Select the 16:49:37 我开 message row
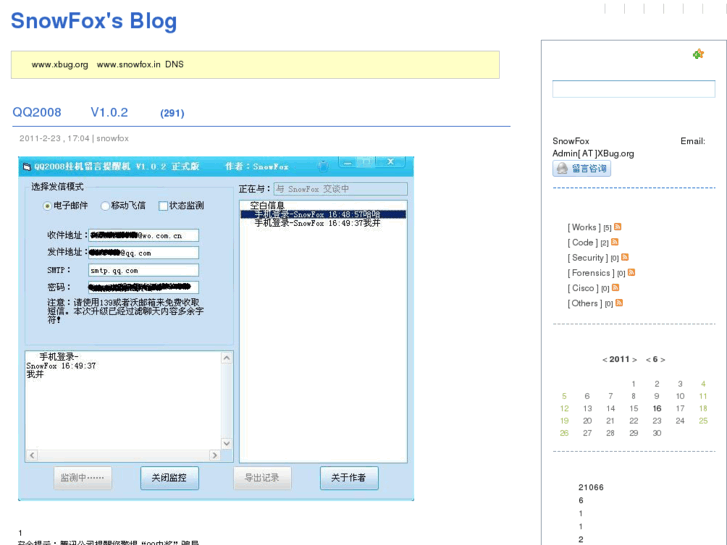727x545 pixels. point(317,223)
